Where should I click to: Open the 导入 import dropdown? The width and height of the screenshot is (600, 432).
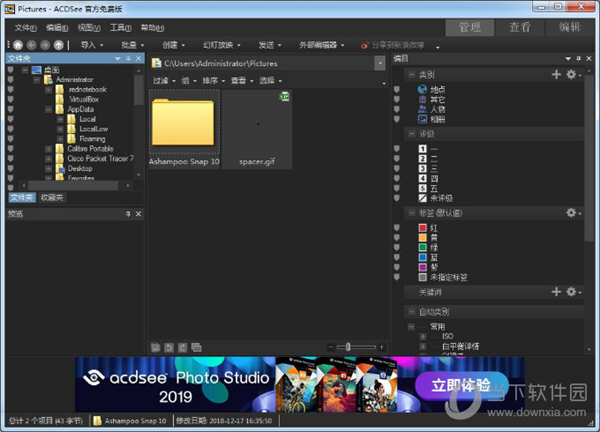coord(92,45)
